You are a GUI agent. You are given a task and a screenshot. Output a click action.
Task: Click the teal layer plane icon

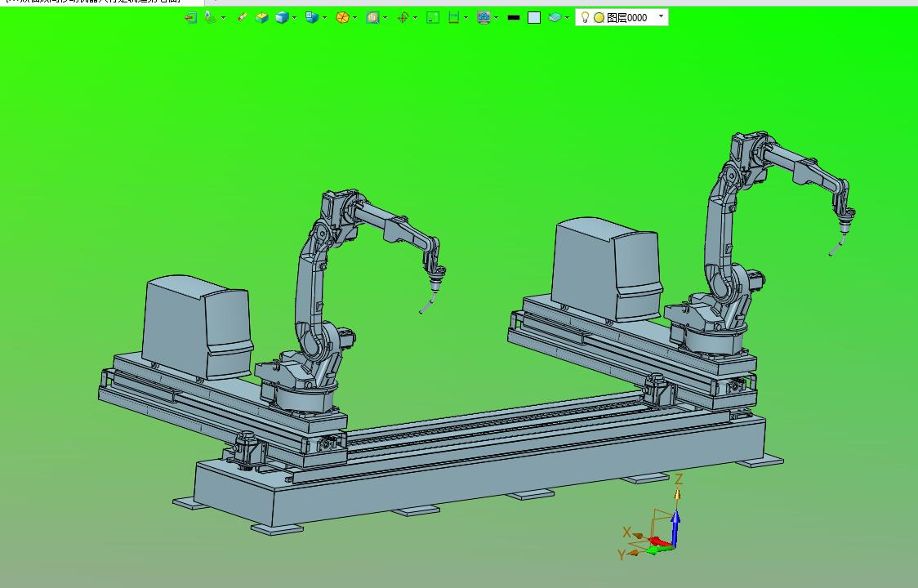pyautogui.click(x=555, y=18)
